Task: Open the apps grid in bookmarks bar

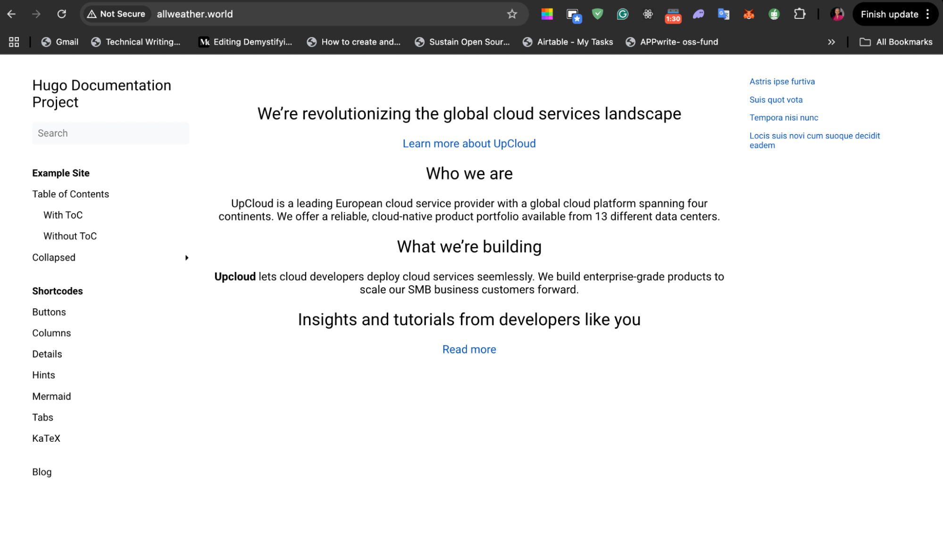Action: coord(14,42)
